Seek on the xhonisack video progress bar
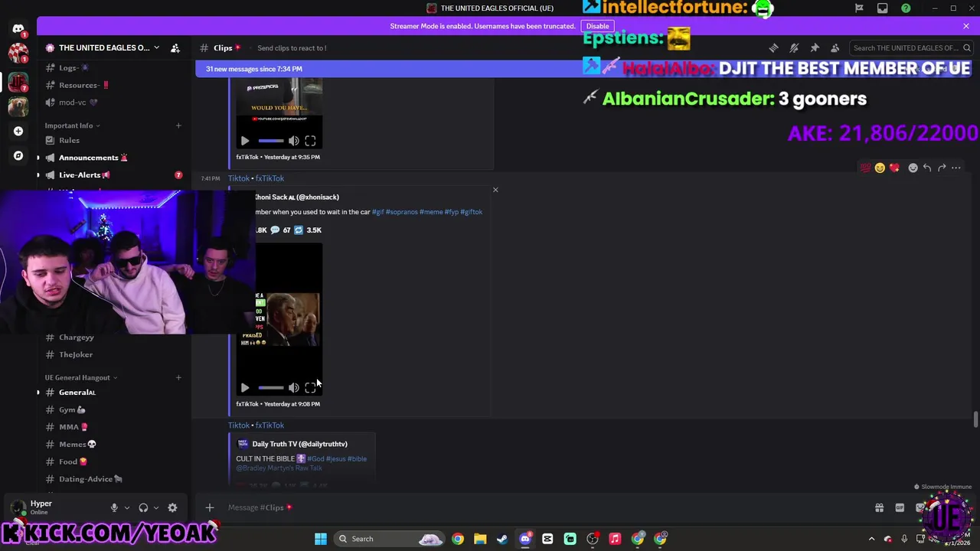The height and width of the screenshot is (551, 980). (270, 388)
